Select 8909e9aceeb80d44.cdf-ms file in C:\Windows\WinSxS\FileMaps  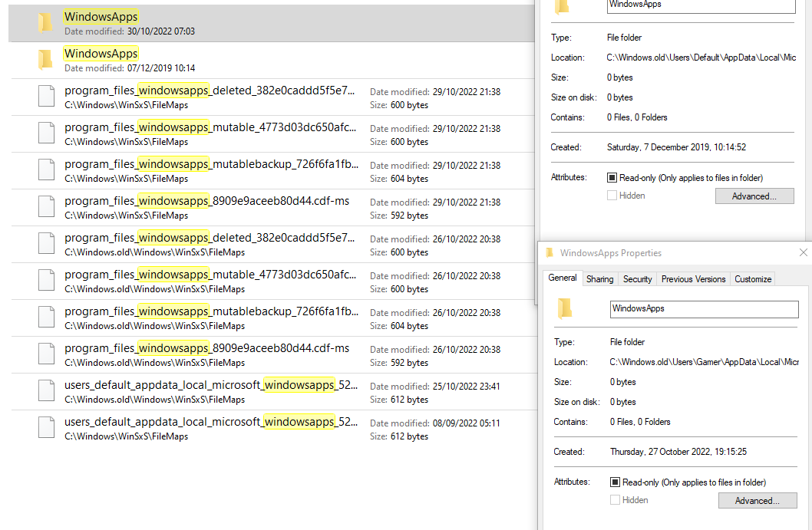(x=207, y=201)
